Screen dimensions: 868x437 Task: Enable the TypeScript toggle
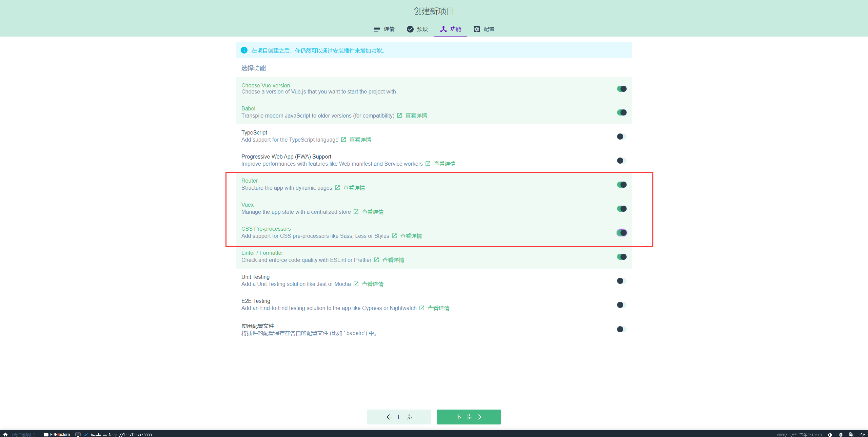pyautogui.click(x=621, y=137)
